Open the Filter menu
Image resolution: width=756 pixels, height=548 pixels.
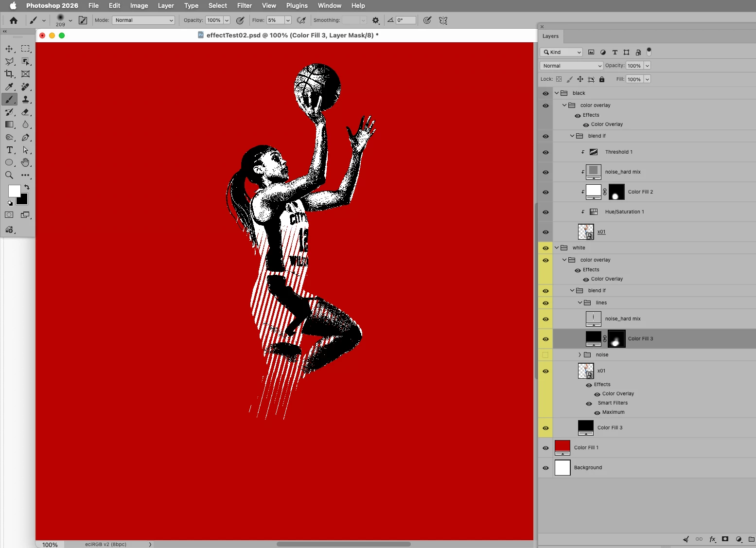click(245, 6)
